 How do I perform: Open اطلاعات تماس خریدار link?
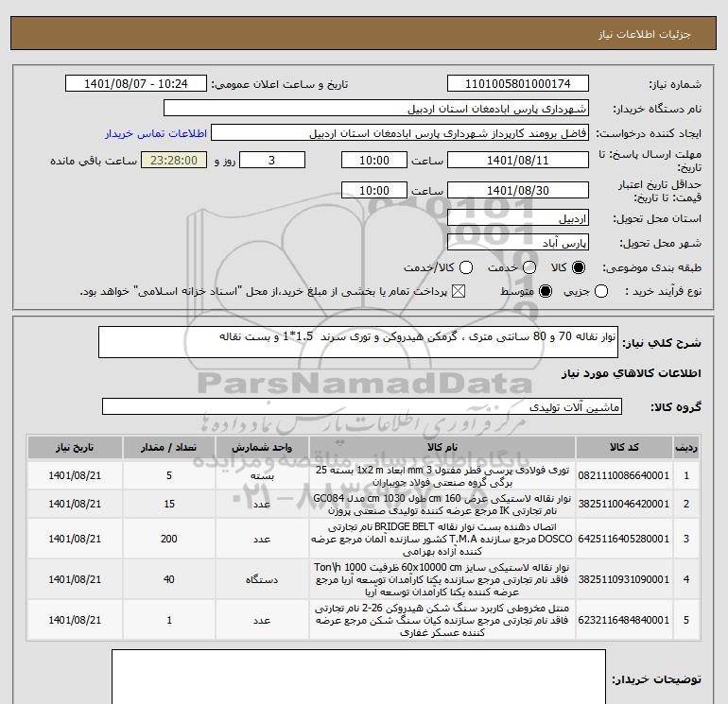tap(156, 133)
